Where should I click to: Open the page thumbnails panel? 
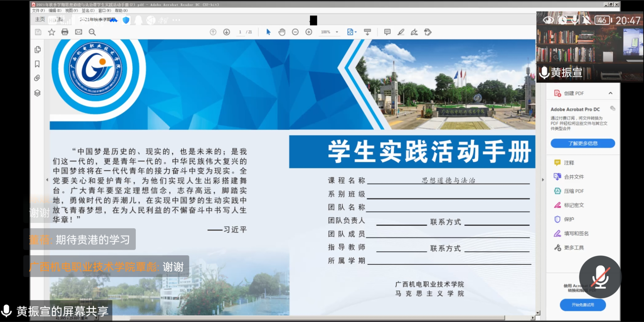(x=38, y=49)
